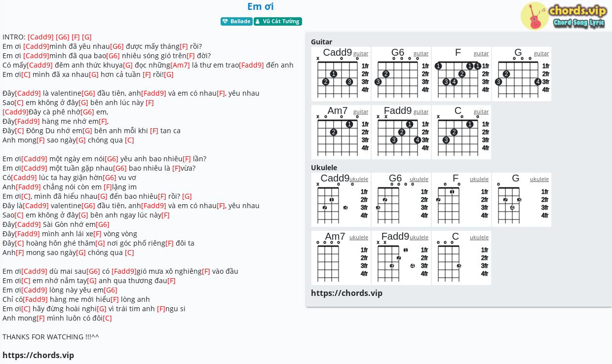Click [F] before 'ngu si'
Screen dimensions: 612x364
(x=161, y=309)
